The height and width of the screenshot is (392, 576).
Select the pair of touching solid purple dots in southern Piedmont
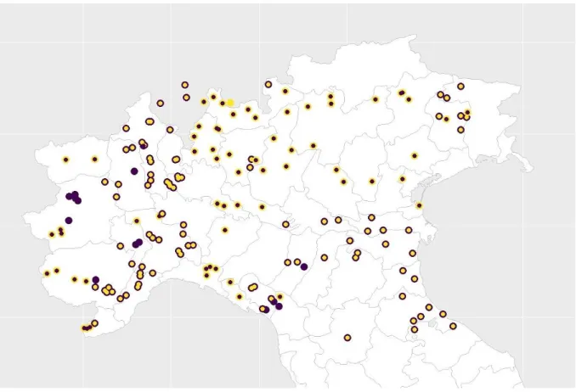138,244
